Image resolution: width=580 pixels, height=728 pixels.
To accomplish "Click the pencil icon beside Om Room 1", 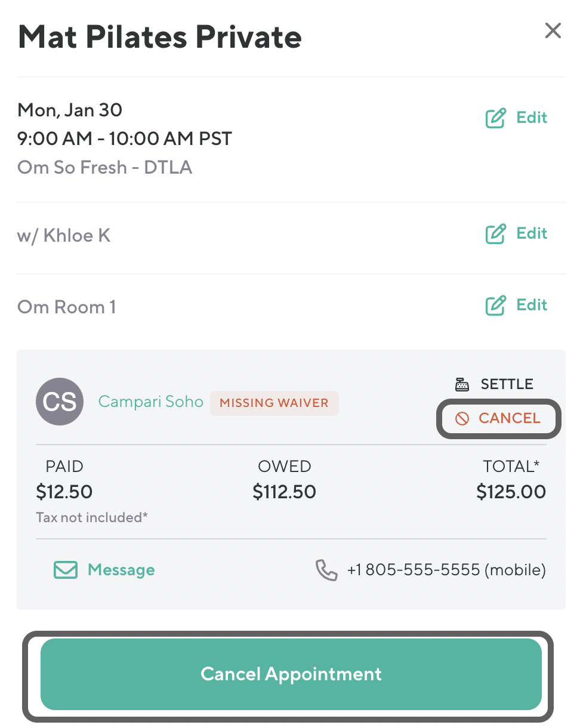I will pos(495,306).
